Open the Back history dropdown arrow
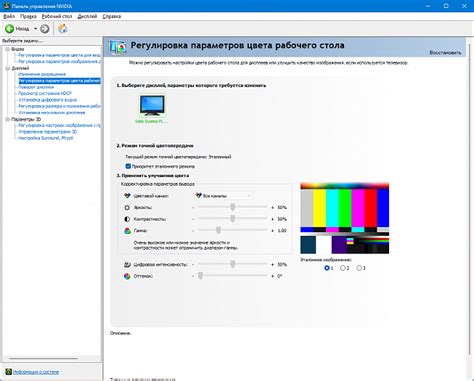Viewport: 474px width, 381px height. click(x=35, y=29)
